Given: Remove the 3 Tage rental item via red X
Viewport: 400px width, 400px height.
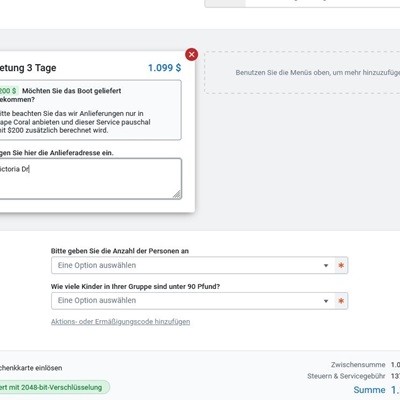Looking at the screenshot, I should coord(191,54).
